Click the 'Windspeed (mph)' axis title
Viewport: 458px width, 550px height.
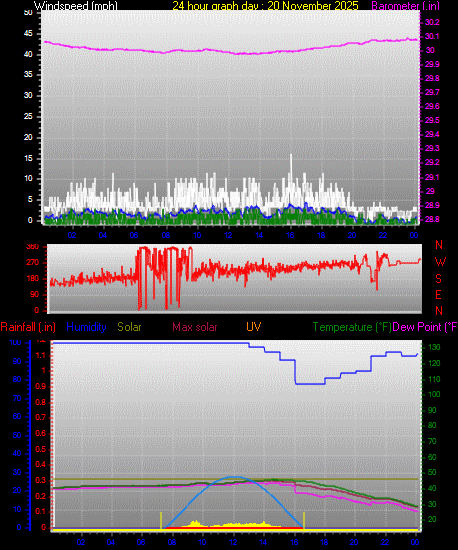[76, 6]
